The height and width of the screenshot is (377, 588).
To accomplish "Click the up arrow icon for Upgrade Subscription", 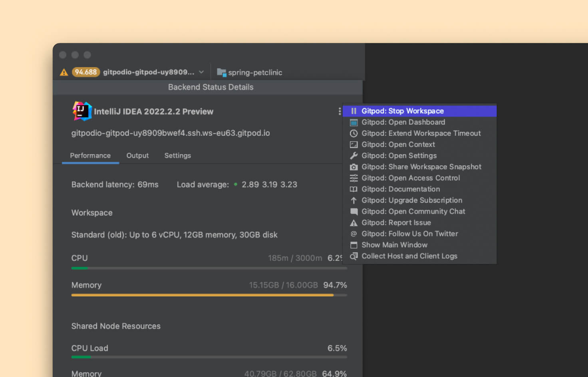I will (354, 200).
